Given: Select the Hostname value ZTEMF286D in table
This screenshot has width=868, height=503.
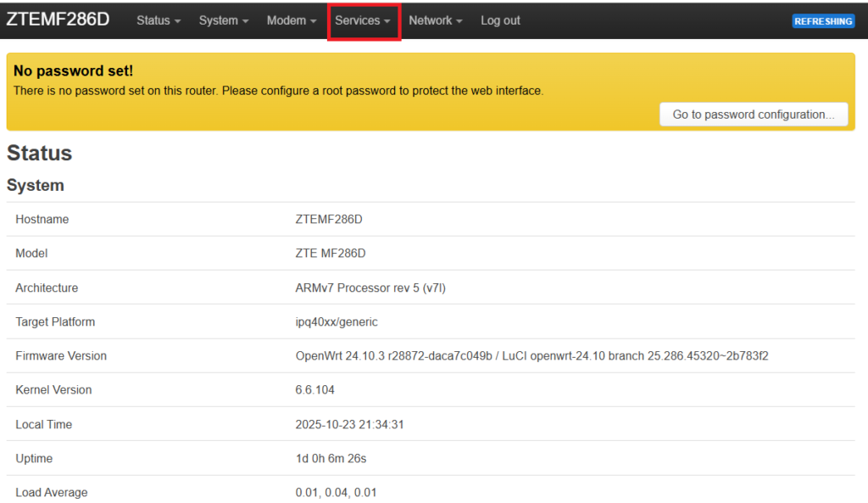Looking at the screenshot, I should pos(329,220).
